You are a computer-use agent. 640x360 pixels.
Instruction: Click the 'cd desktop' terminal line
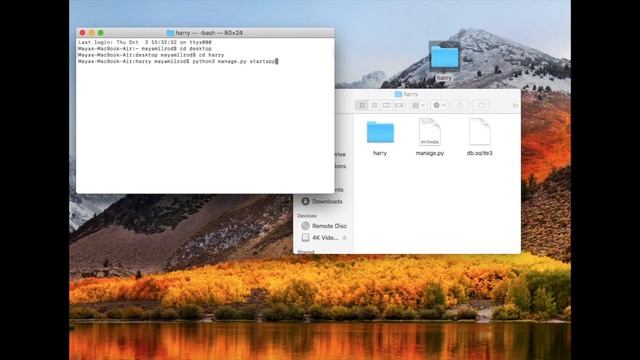(x=145, y=49)
